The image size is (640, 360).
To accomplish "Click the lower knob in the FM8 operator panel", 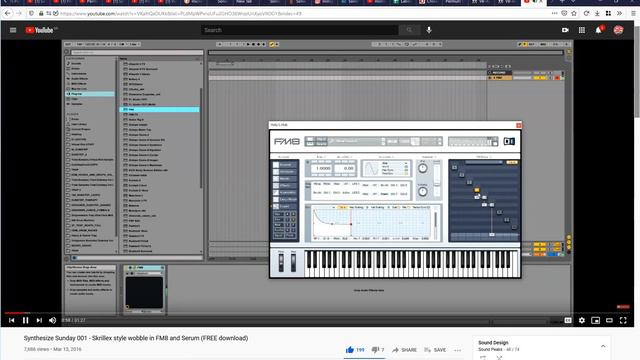I will coord(423,191).
